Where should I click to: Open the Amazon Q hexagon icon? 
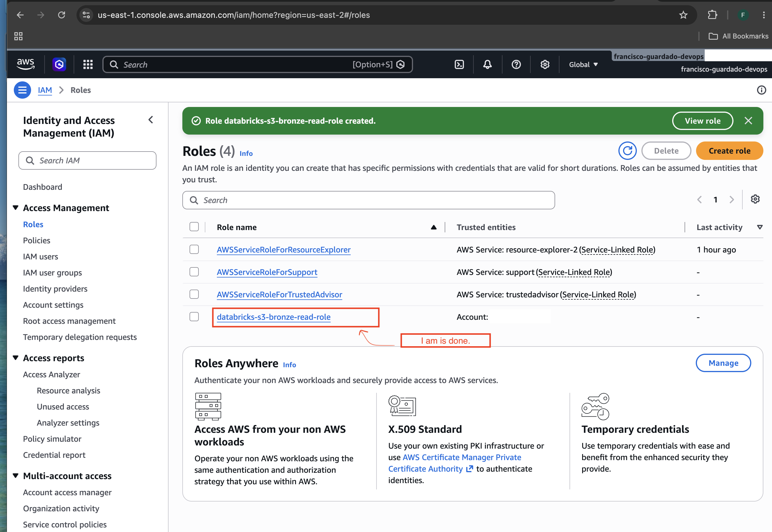click(59, 64)
